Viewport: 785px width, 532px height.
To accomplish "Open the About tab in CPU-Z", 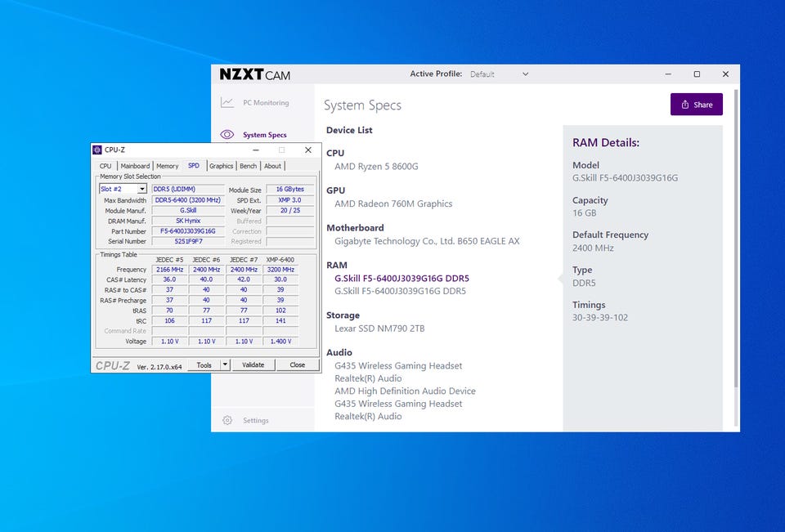I will (x=272, y=166).
